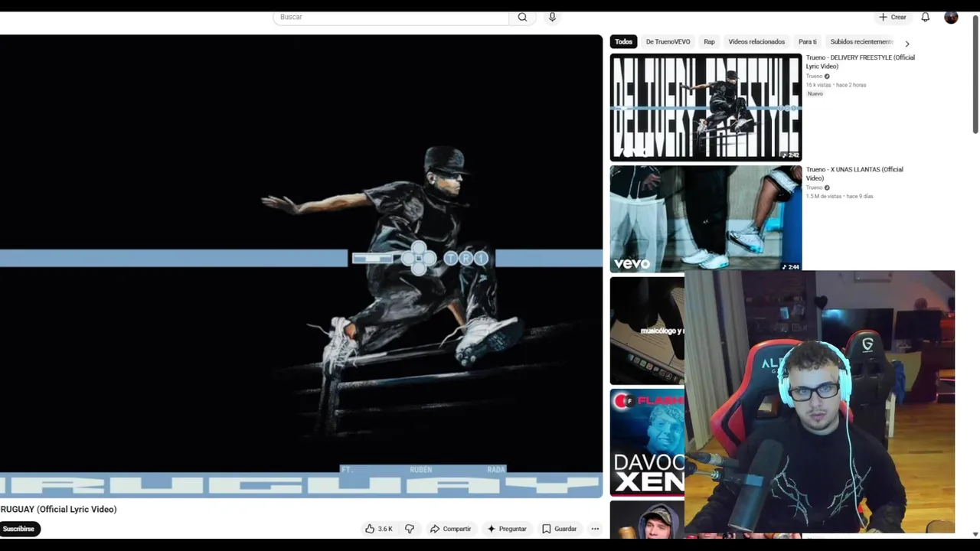Screen dimensions: 980x551
Task: Click the Preguntar ask button
Action: tap(507, 529)
